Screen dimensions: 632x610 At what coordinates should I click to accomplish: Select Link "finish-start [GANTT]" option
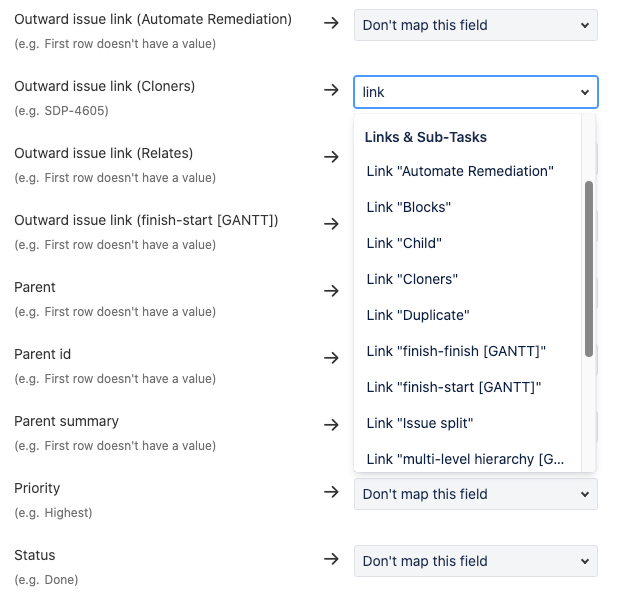[468, 387]
